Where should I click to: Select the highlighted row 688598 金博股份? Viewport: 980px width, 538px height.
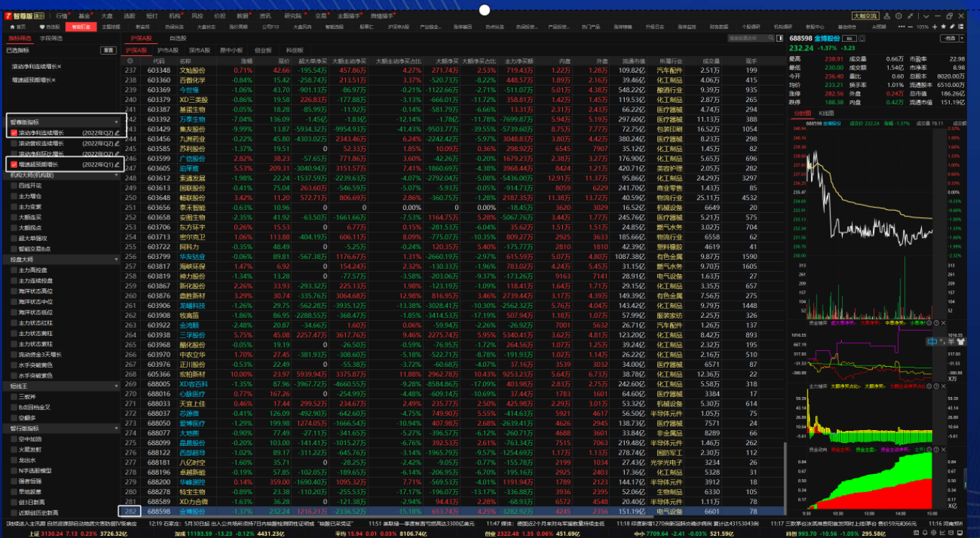[453, 511]
